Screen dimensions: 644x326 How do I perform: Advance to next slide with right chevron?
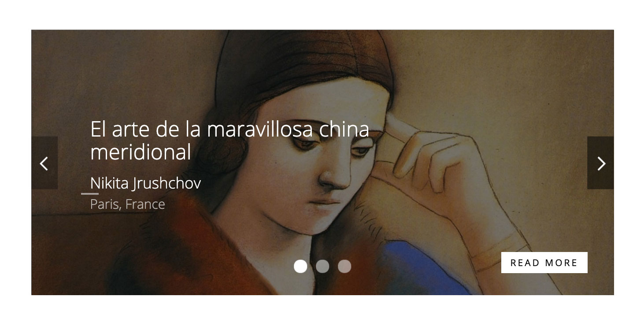601,163
